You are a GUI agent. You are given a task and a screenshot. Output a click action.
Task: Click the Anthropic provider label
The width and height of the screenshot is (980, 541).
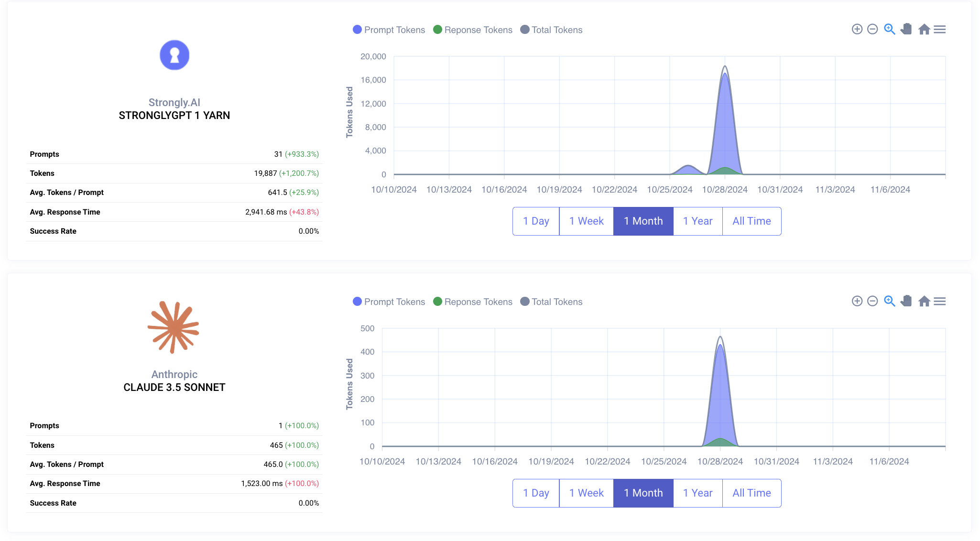point(174,375)
